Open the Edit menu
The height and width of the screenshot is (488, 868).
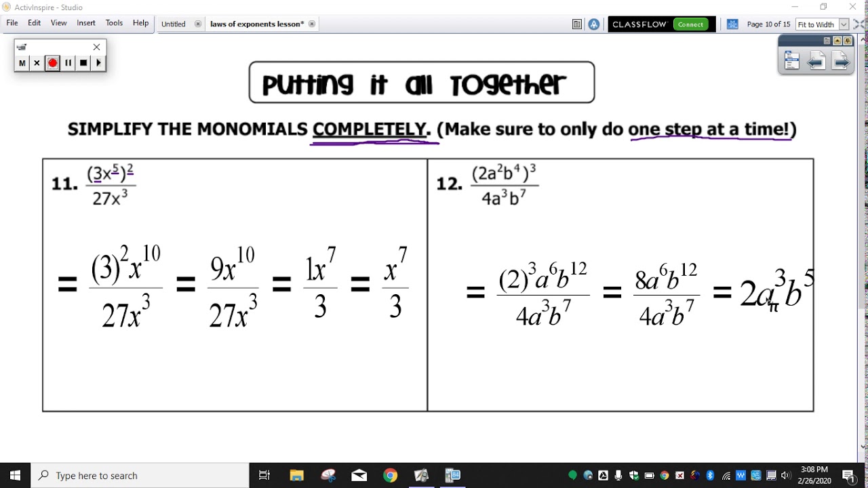tap(35, 23)
